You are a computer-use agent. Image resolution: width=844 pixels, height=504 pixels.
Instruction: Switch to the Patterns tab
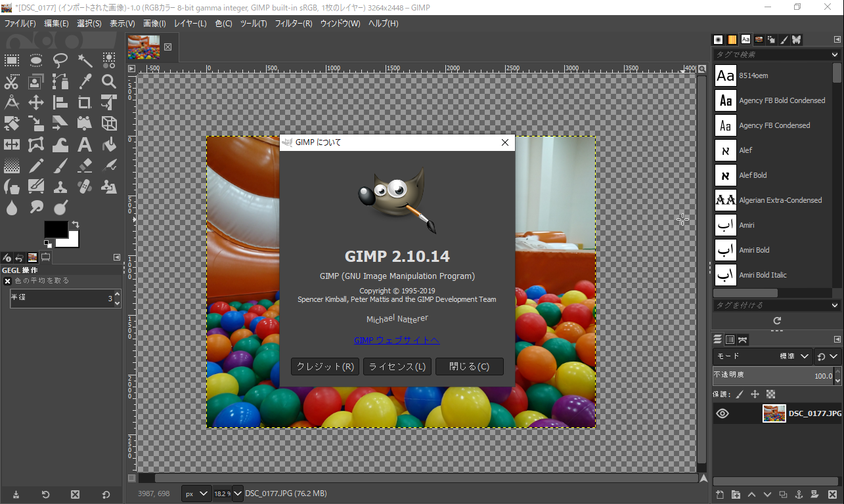point(731,39)
